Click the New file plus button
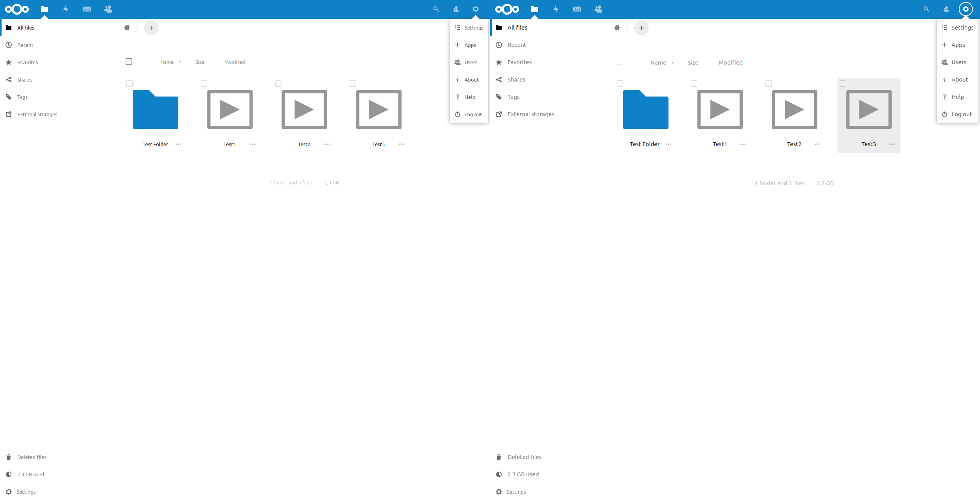Screen dimensions: 980x498 click(x=151, y=28)
